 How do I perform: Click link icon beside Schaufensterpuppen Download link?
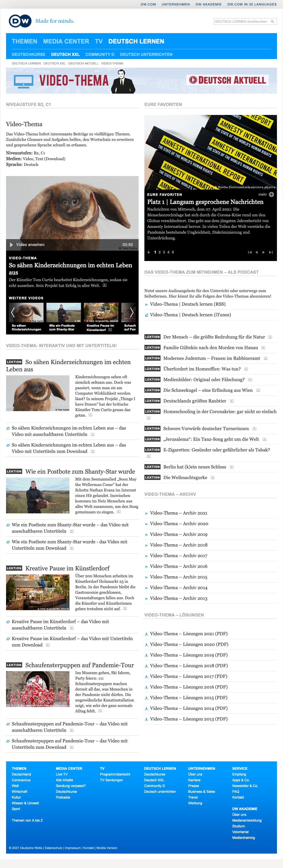(8, 741)
